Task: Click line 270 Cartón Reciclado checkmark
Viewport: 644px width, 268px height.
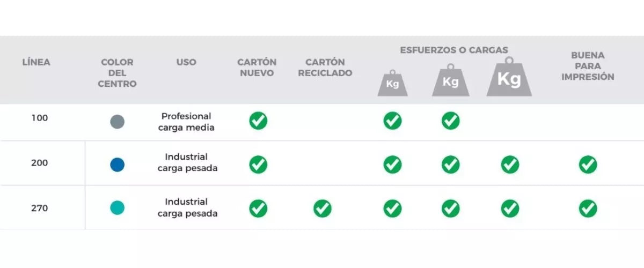Action: (323, 208)
